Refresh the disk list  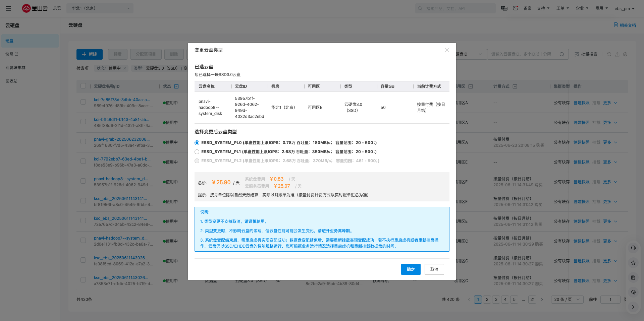[609, 54]
